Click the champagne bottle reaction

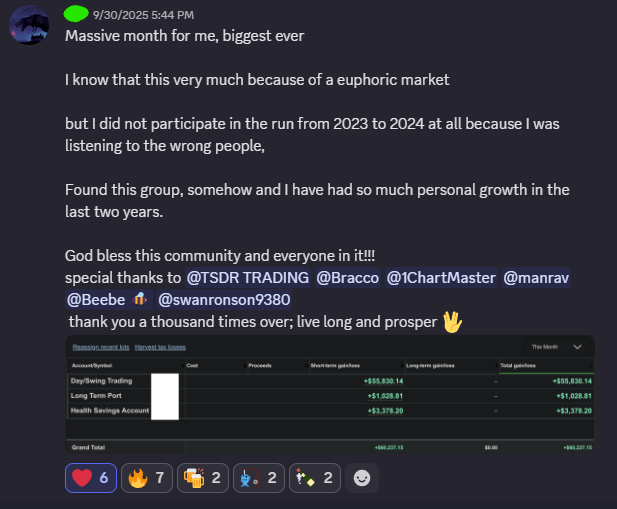click(x=314, y=478)
